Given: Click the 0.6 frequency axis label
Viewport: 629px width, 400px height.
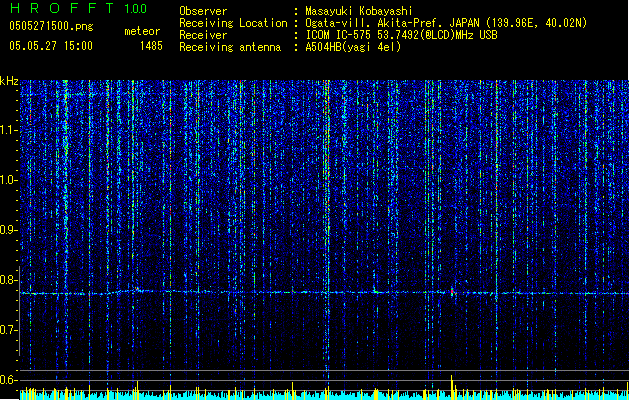Looking at the screenshot, I should (8, 380).
